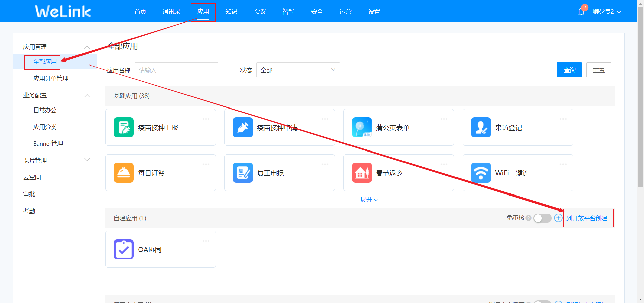The height and width of the screenshot is (303, 644).
Task: Click the OA协同 checkmark icon
Action: tap(123, 249)
